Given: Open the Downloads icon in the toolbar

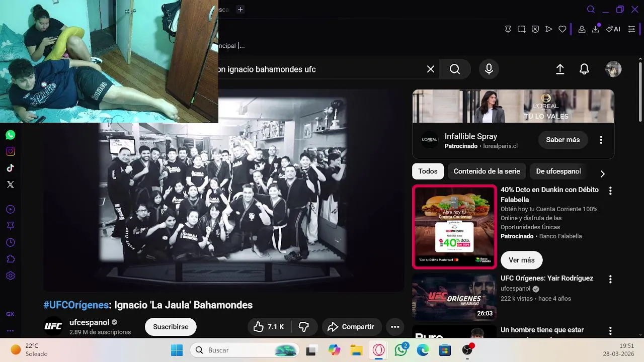Looking at the screenshot, I should pyautogui.click(x=596, y=29).
